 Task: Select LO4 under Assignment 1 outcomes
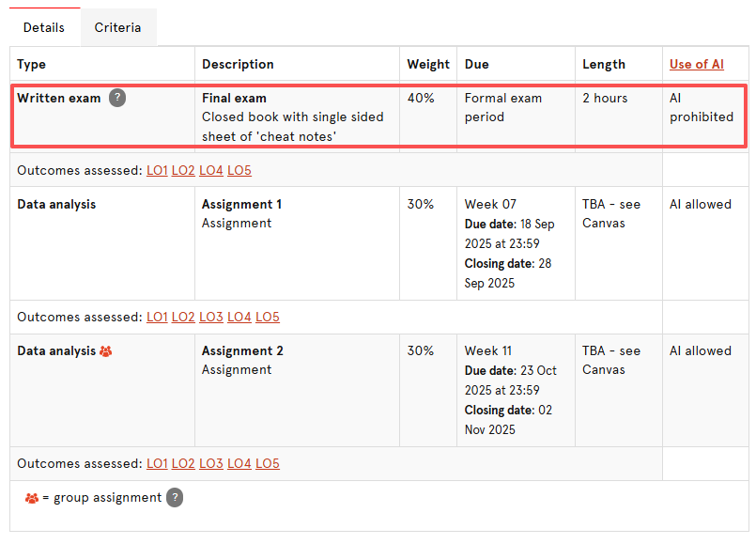click(239, 317)
